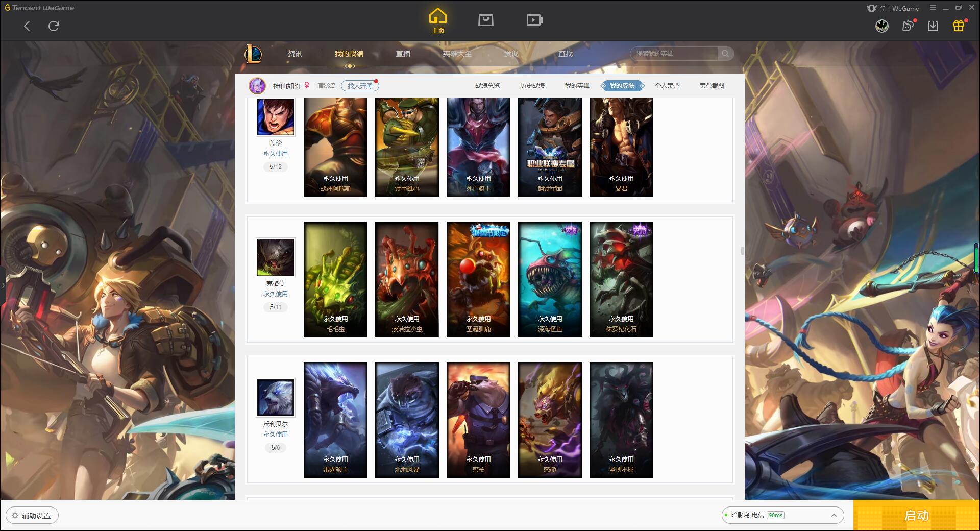Refresh the page with reload icon
Screen dimensions: 980x531
pyautogui.click(x=54, y=26)
